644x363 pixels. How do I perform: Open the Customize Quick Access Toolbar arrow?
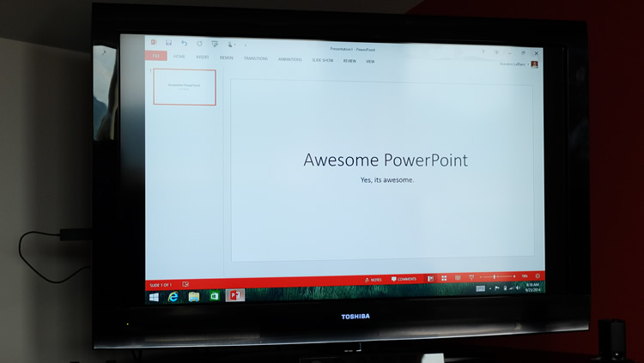[246, 45]
